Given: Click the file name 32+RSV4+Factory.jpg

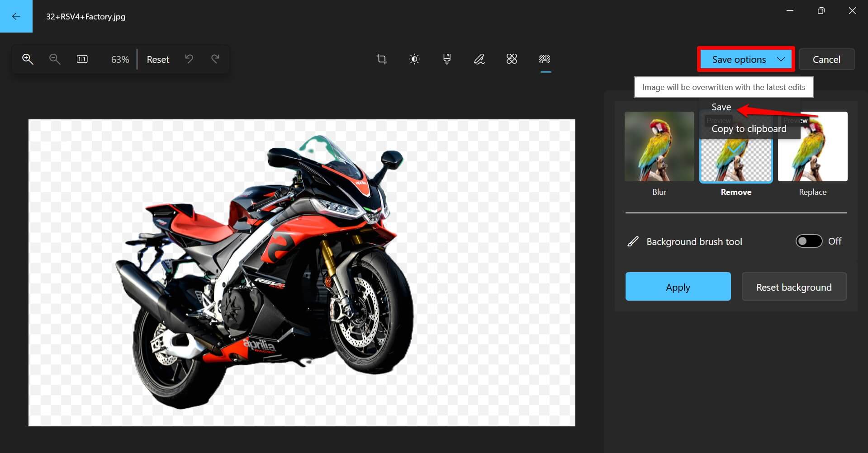Looking at the screenshot, I should point(85,17).
